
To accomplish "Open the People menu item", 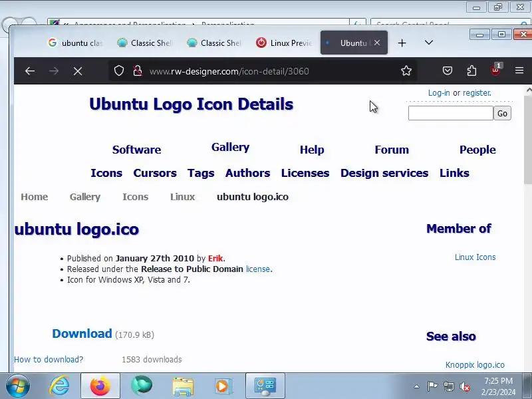I will coord(477,150).
